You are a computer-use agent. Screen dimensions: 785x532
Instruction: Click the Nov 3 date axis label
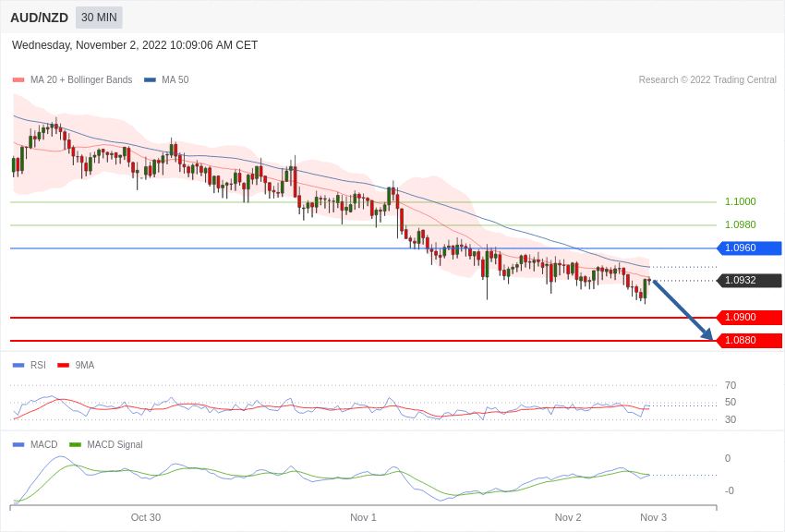point(653,517)
